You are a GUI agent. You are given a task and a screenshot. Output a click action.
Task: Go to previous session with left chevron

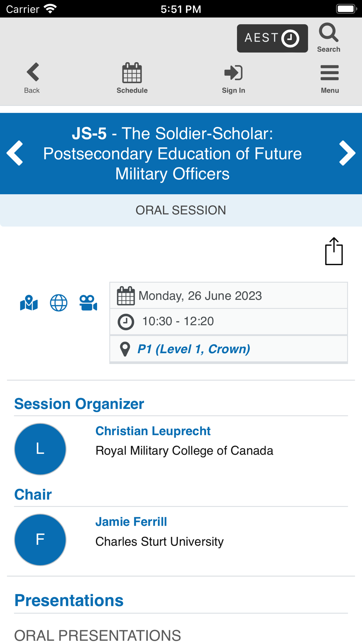15,153
